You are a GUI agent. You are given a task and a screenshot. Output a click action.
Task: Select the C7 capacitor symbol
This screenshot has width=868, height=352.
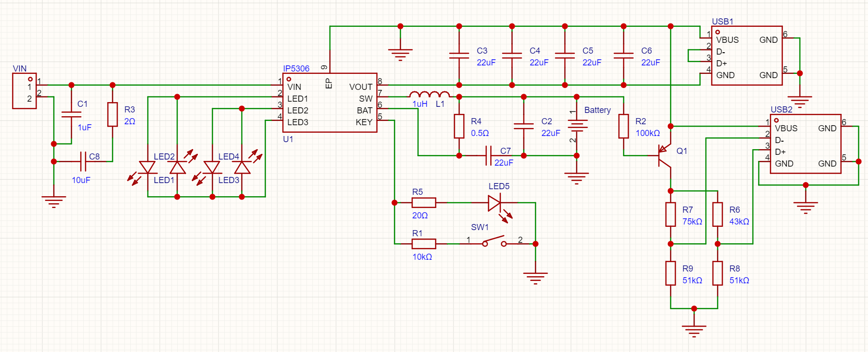tap(488, 156)
